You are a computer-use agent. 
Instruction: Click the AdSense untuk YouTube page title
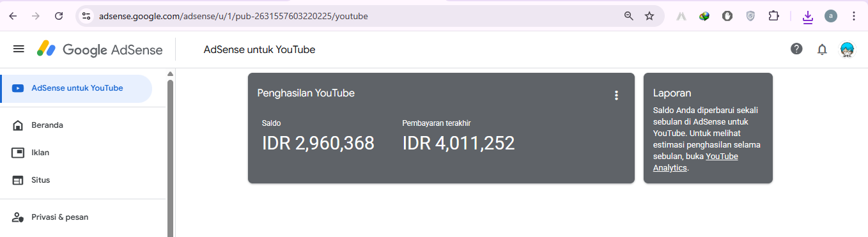(259, 50)
